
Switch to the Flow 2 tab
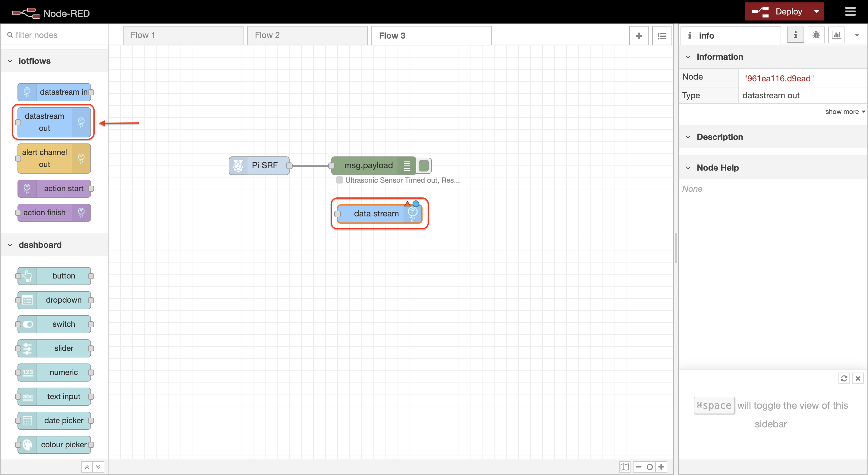(307, 35)
